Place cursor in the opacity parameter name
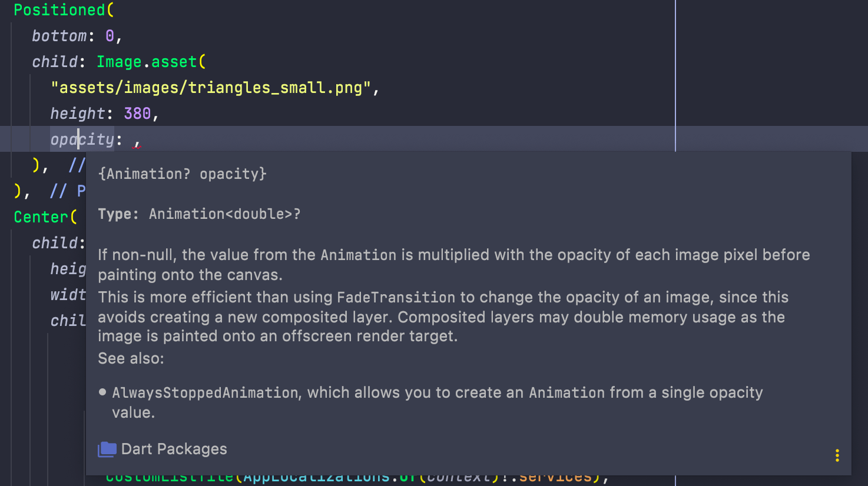868x486 pixels. 82,139
